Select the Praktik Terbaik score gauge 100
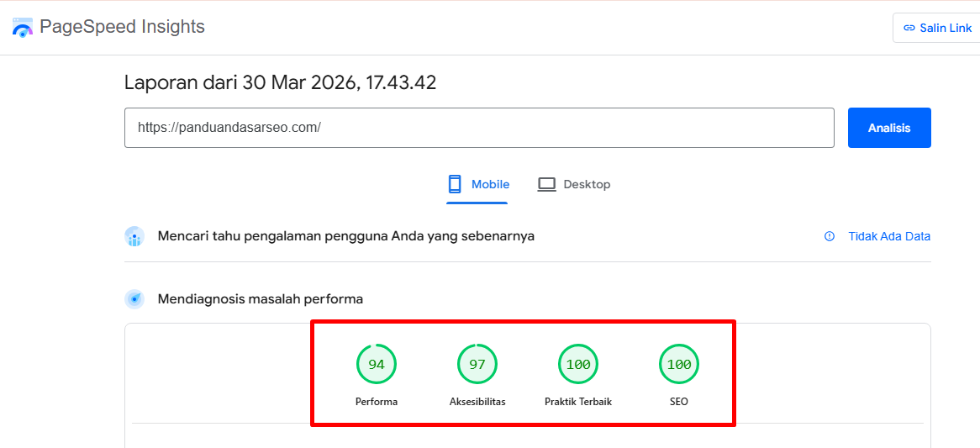 [x=578, y=364]
